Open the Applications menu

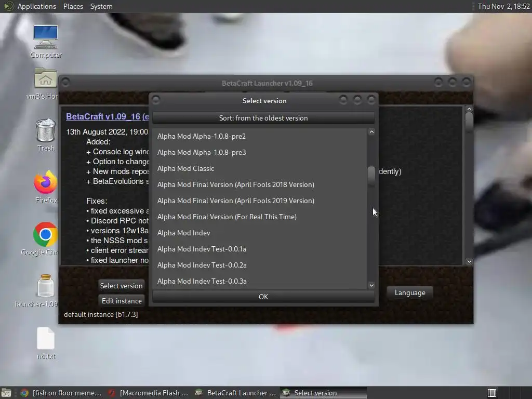[x=37, y=6]
